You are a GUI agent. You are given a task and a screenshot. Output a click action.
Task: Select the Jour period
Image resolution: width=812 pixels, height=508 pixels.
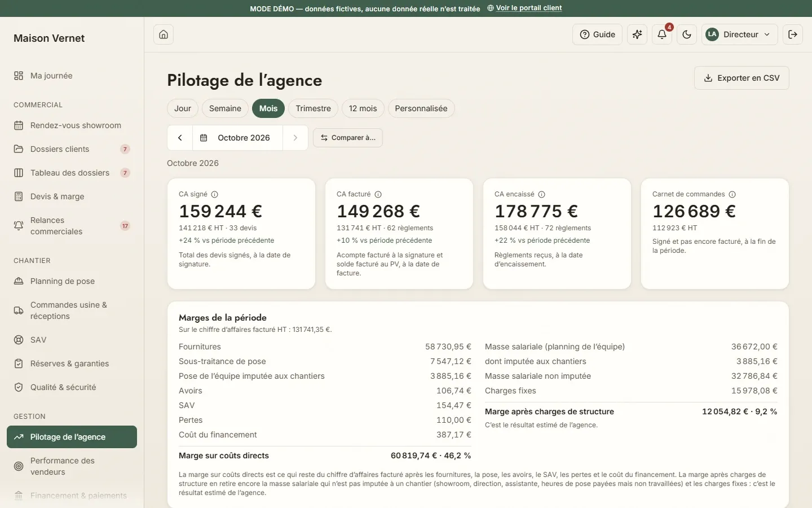coord(183,108)
